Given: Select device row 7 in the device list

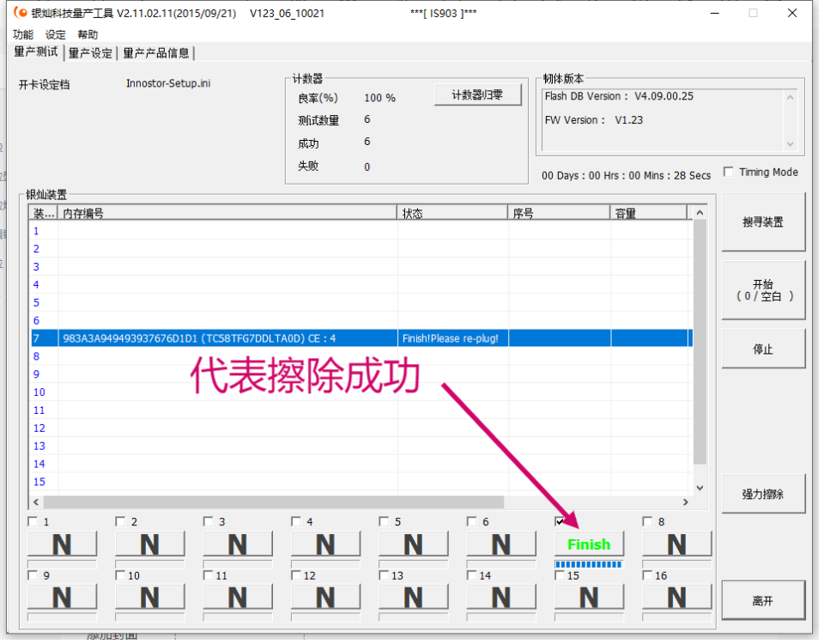Looking at the screenshot, I should click(257, 337).
